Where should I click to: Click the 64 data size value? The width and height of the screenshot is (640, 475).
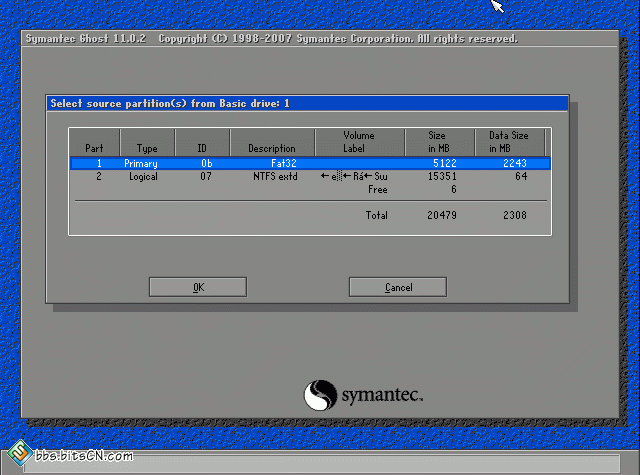point(521,177)
